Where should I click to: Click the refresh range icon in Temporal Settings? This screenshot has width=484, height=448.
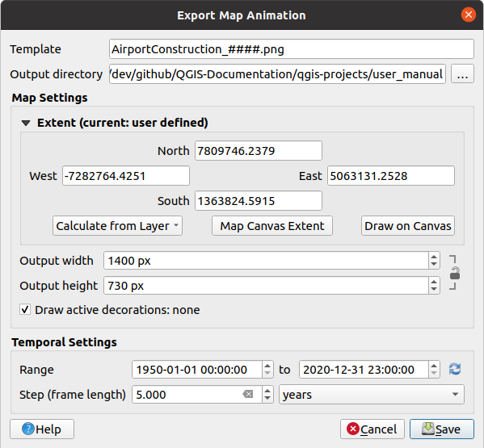coord(455,369)
